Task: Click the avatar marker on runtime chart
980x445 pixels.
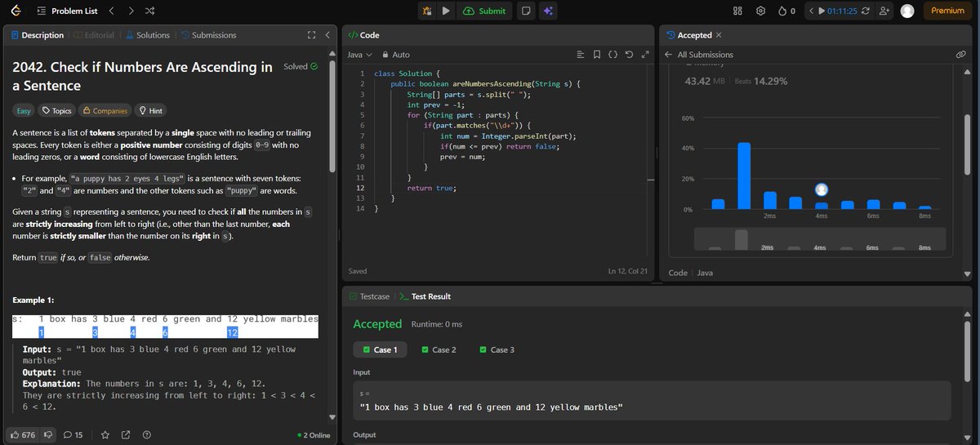Action: 822,189
